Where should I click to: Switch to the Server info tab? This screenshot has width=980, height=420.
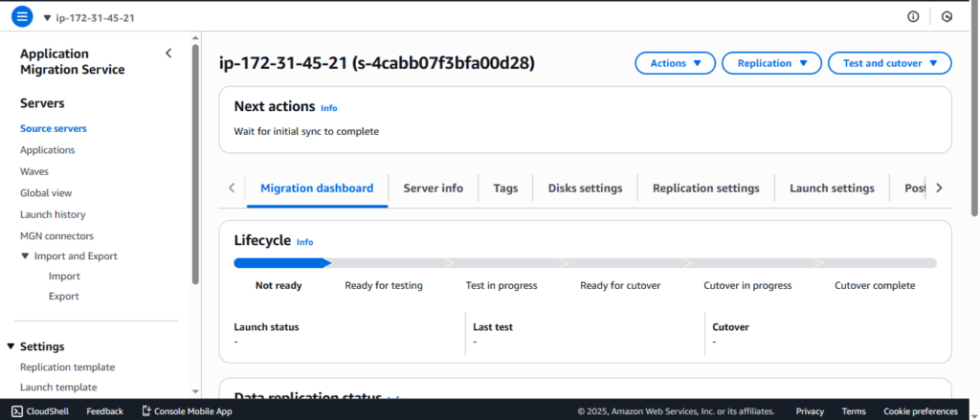[x=433, y=188]
